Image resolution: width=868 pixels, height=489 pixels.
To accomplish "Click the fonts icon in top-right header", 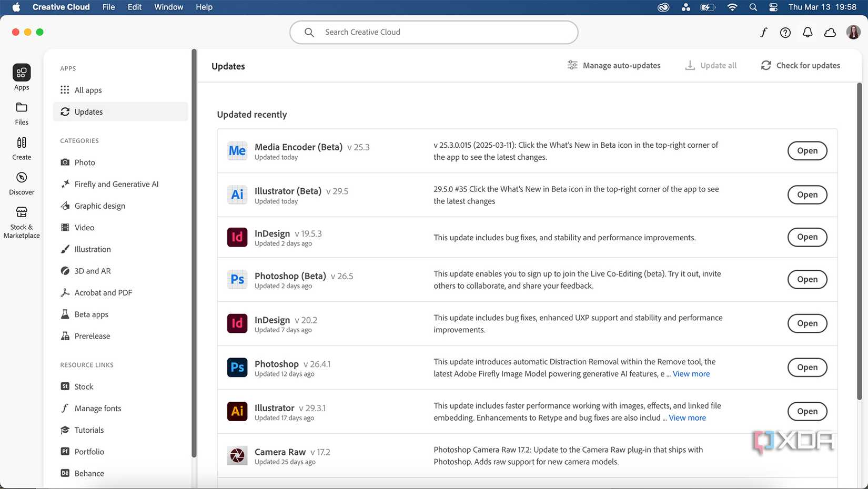I will pyautogui.click(x=763, y=33).
